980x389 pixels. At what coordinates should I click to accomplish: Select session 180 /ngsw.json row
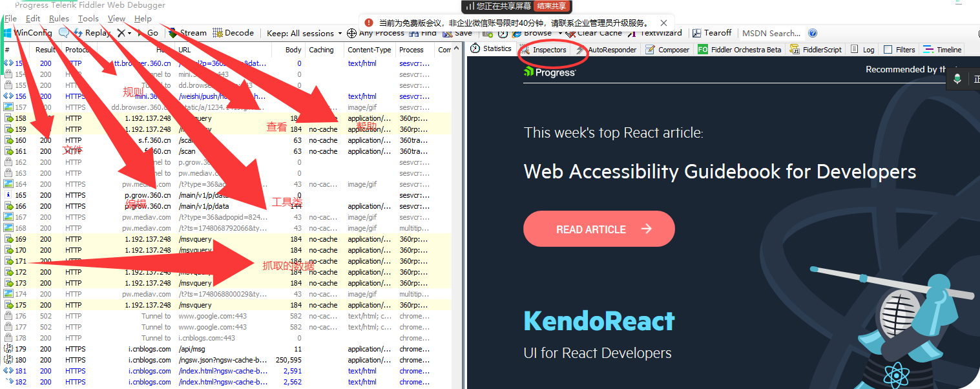click(226, 360)
